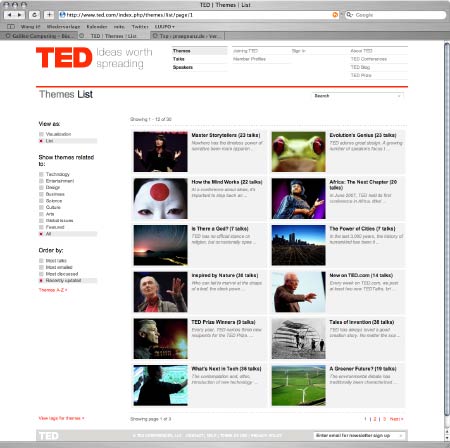The image size is (450, 448).
Task: Open the How the Mind Works theme title
Action: pos(227,182)
